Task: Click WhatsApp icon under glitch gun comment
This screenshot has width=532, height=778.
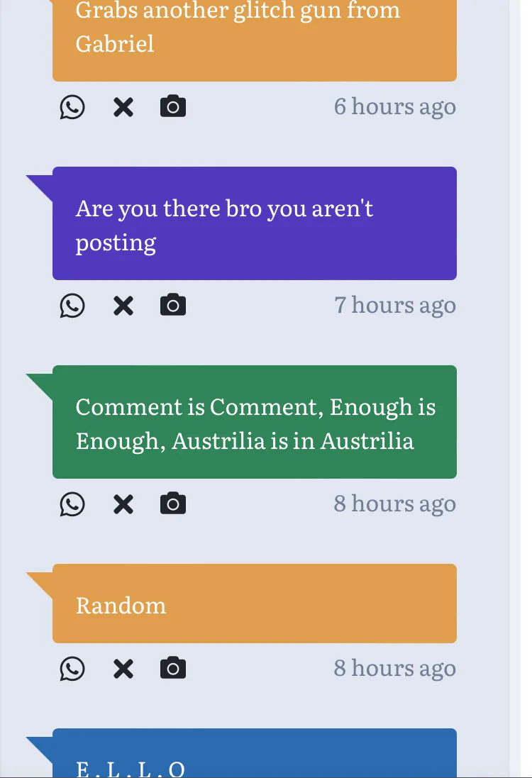Action: click(x=72, y=107)
